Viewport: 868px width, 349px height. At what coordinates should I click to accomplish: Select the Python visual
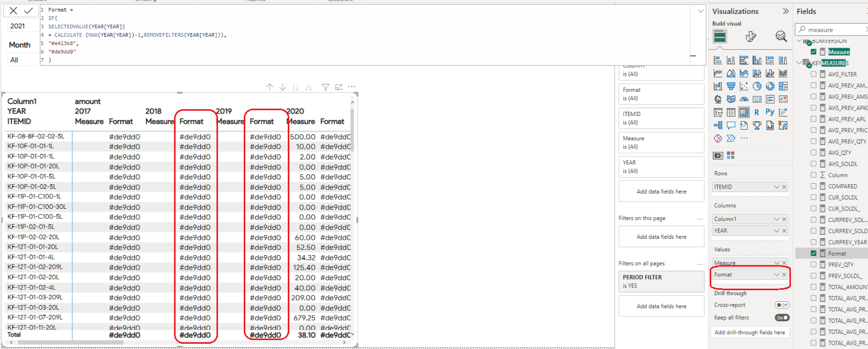[x=770, y=112]
